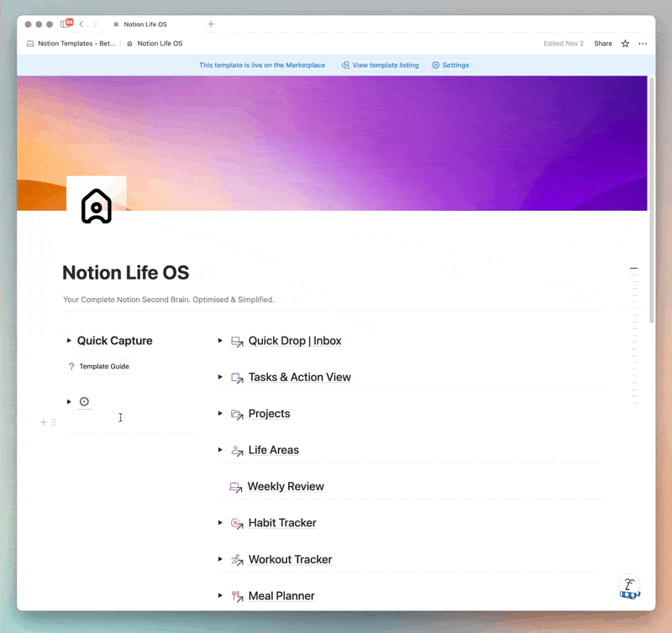Go back with the left arrow

point(81,24)
